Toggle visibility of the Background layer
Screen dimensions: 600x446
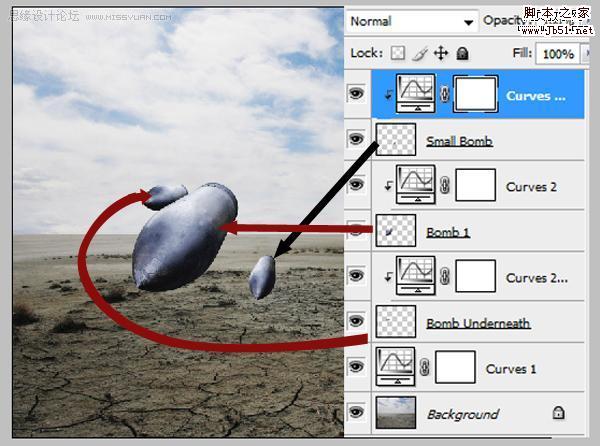[356, 412]
